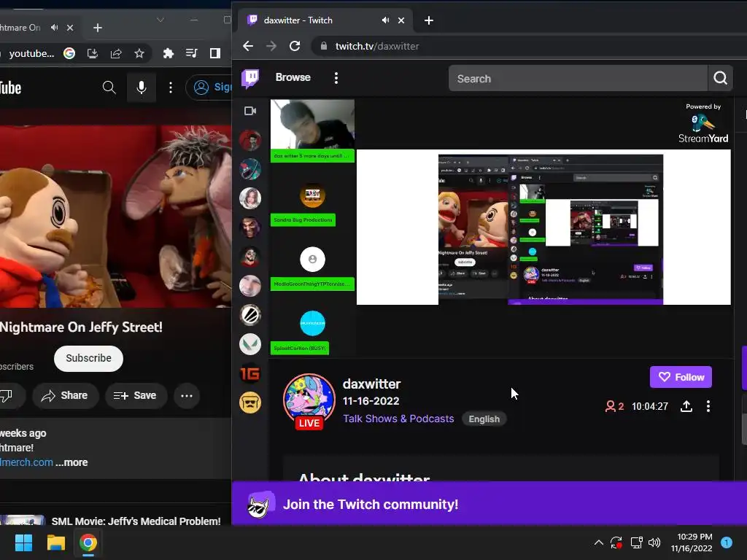Click the YouTube Sign in button
The image size is (747, 560).
point(209,87)
